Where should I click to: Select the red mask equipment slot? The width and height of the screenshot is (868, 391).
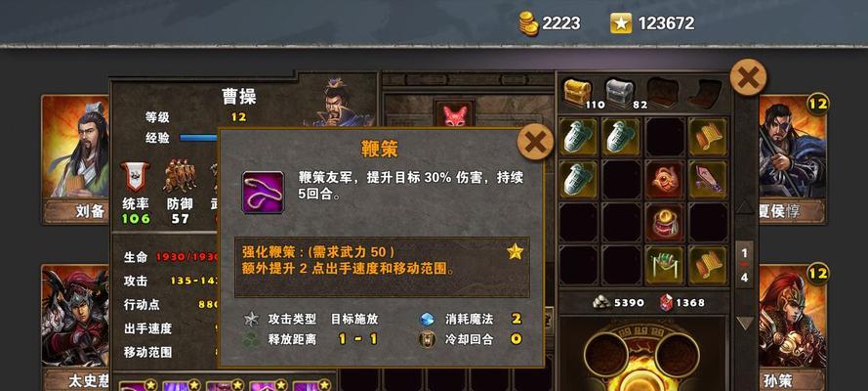click(x=454, y=114)
